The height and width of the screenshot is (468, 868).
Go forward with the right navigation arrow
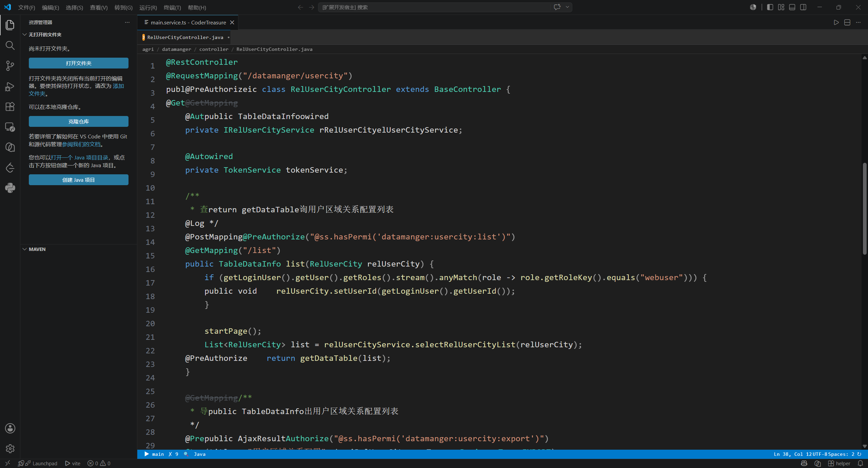pos(312,7)
